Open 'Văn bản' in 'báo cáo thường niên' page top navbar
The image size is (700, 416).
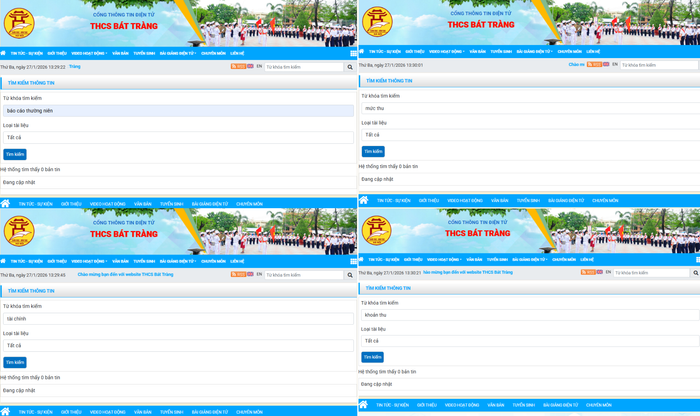click(x=120, y=53)
